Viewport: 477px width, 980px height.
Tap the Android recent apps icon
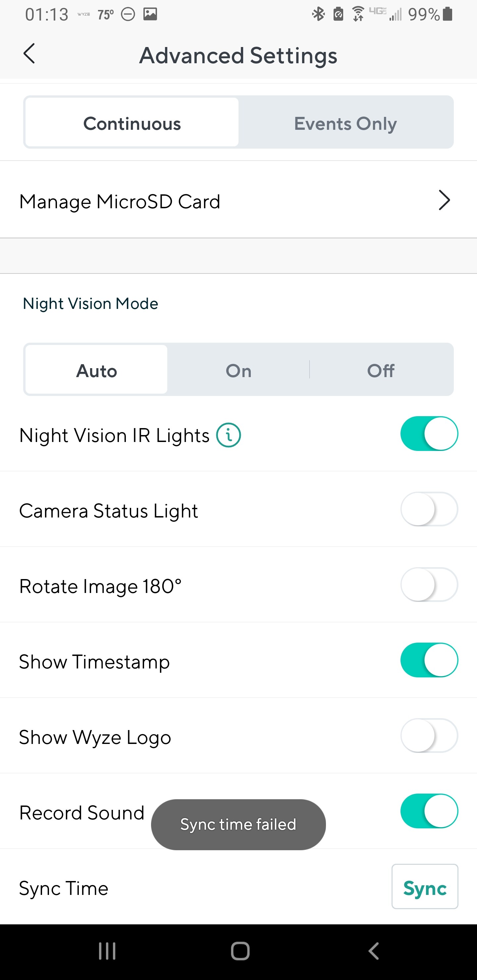pyautogui.click(x=107, y=951)
